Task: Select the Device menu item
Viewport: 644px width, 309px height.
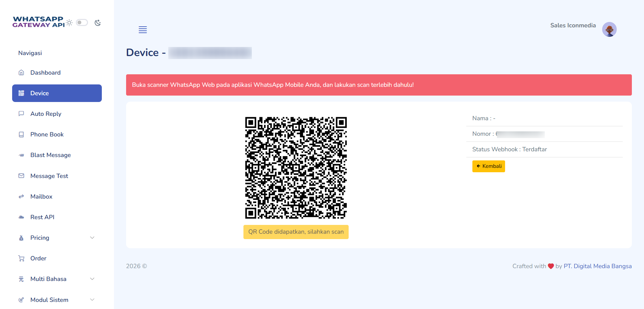Action: click(57, 93)
